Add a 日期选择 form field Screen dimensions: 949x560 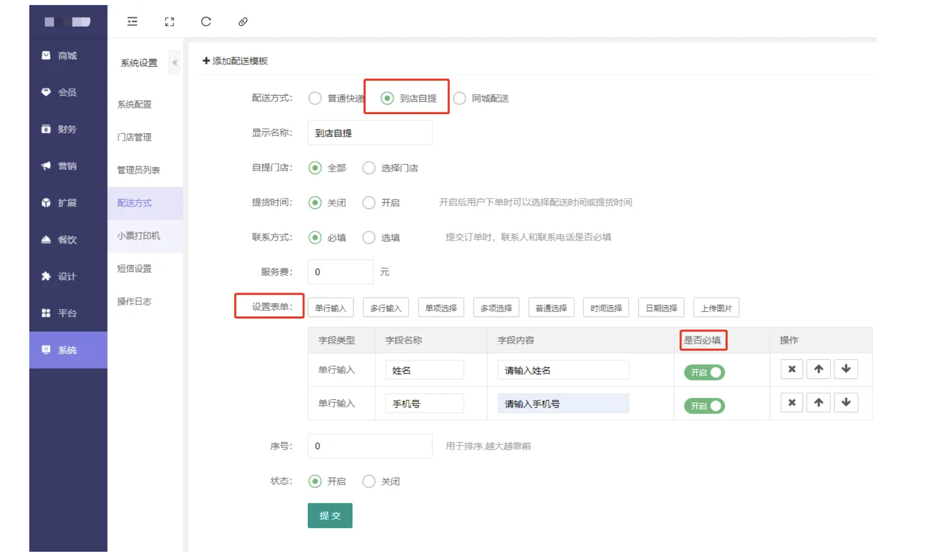[x=661, y=308]
